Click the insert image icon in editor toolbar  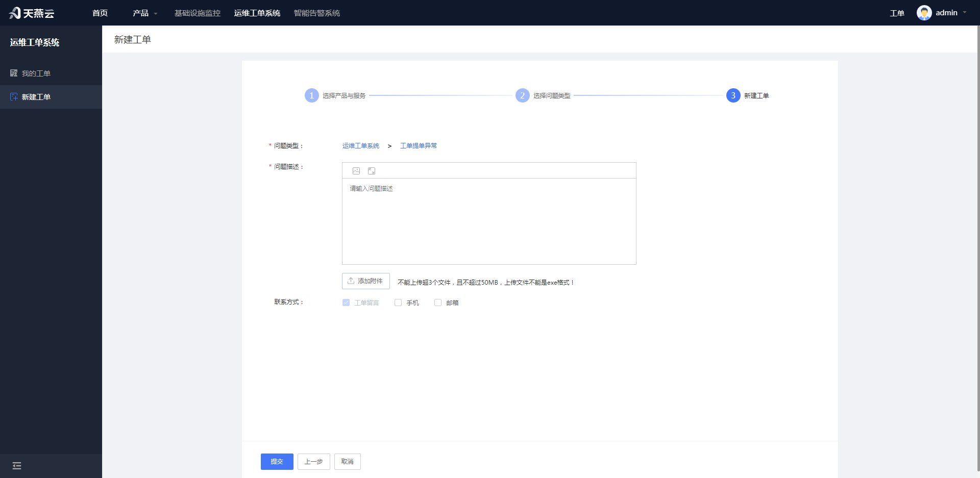pyautogui.click(x=356, y=171)
